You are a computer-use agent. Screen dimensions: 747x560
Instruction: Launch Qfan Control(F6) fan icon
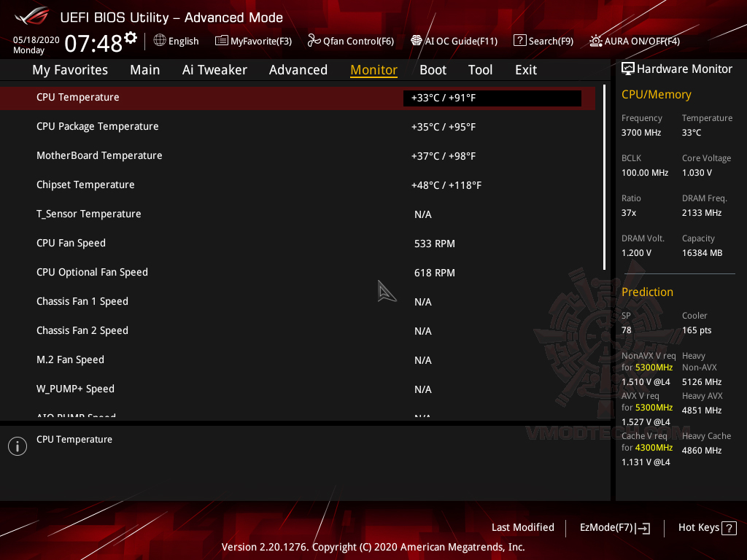coord(314,41)
